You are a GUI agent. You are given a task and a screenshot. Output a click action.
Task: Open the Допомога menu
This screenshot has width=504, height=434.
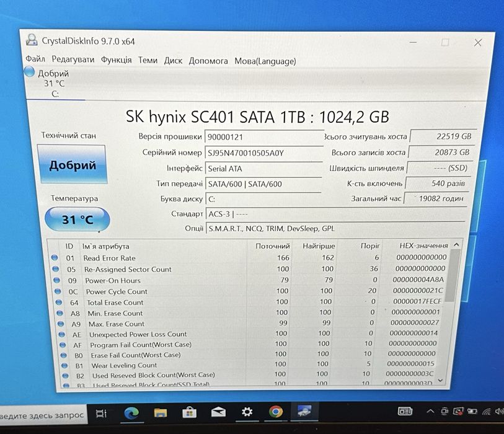click(208, 61)
